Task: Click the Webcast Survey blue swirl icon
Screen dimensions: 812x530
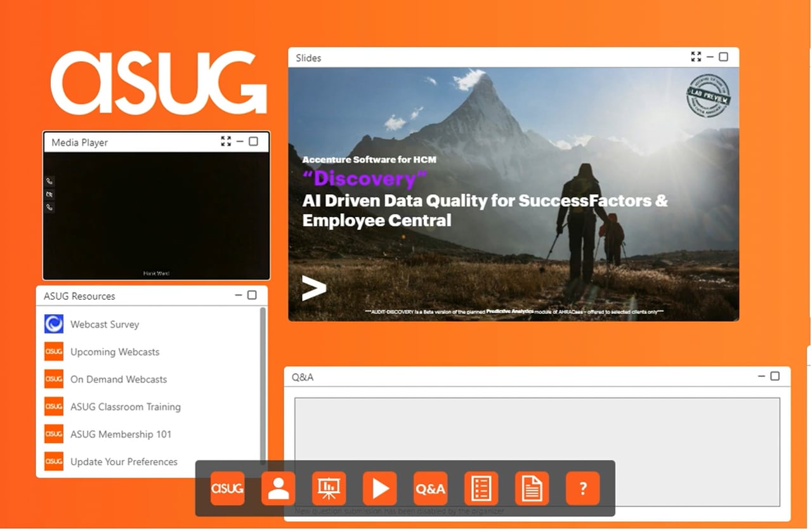Action: coord(54,324)
